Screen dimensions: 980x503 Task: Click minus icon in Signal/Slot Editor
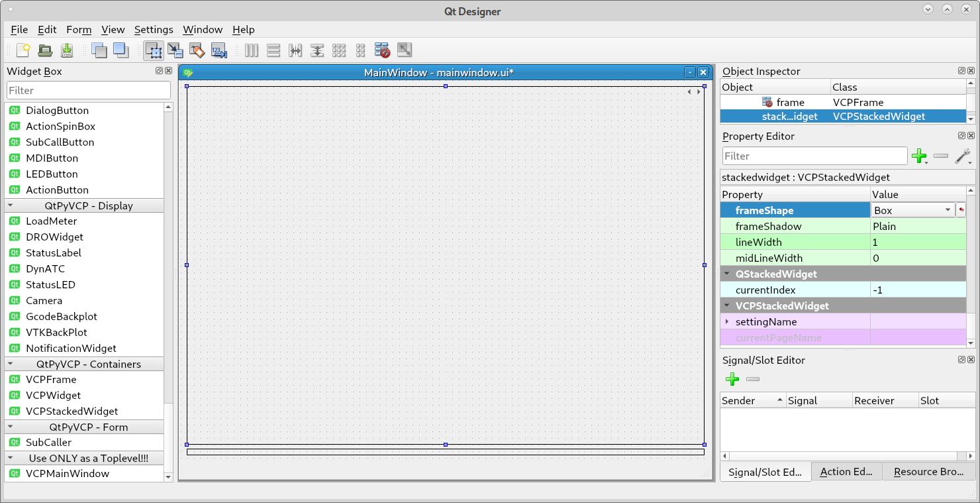click(753, 379)
